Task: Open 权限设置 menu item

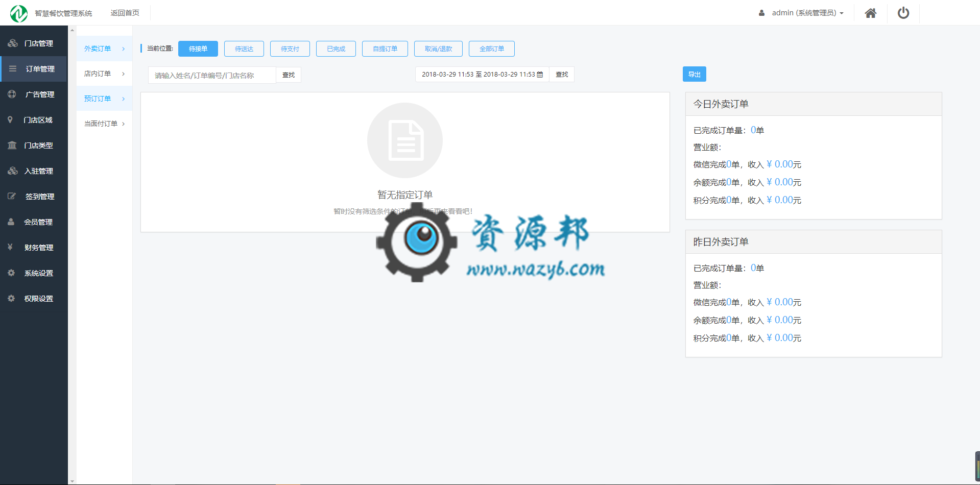Action: coord(34,299)
